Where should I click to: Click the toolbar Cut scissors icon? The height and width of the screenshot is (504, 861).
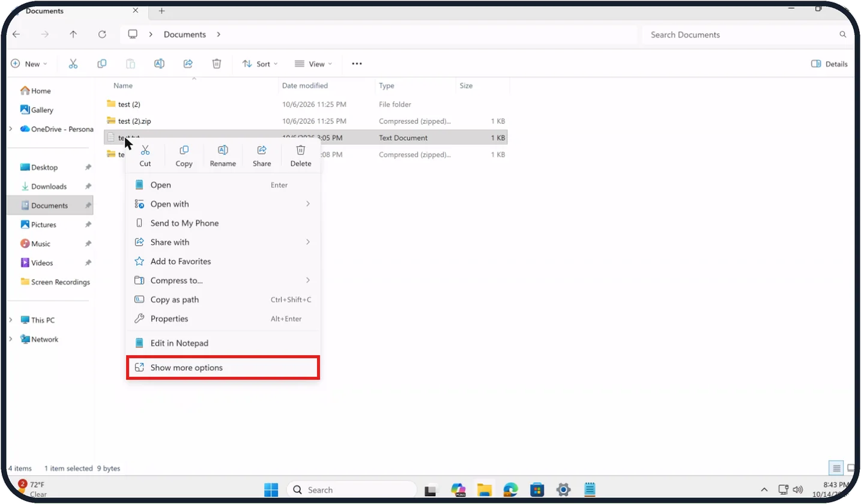click(x=73, y=64)
